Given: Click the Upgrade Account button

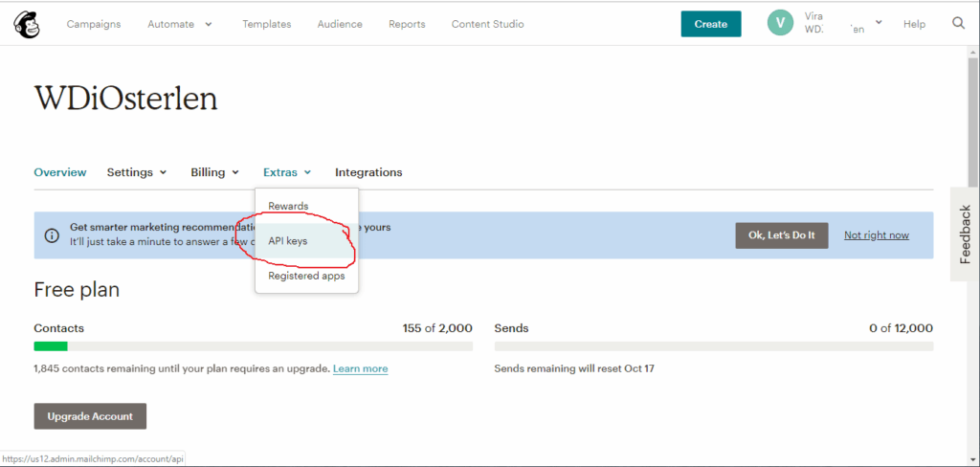Looking at the screenshot, I should click(90, 416).
